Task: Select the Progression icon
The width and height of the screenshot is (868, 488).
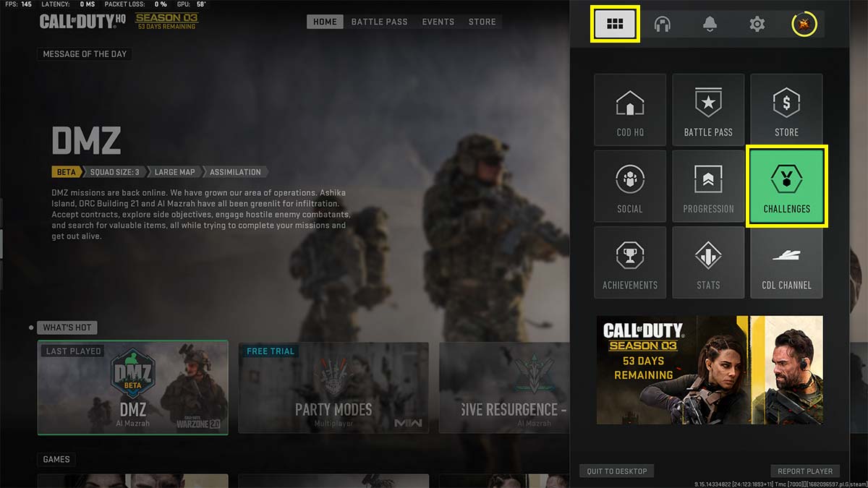Action: tap(708, 186)
